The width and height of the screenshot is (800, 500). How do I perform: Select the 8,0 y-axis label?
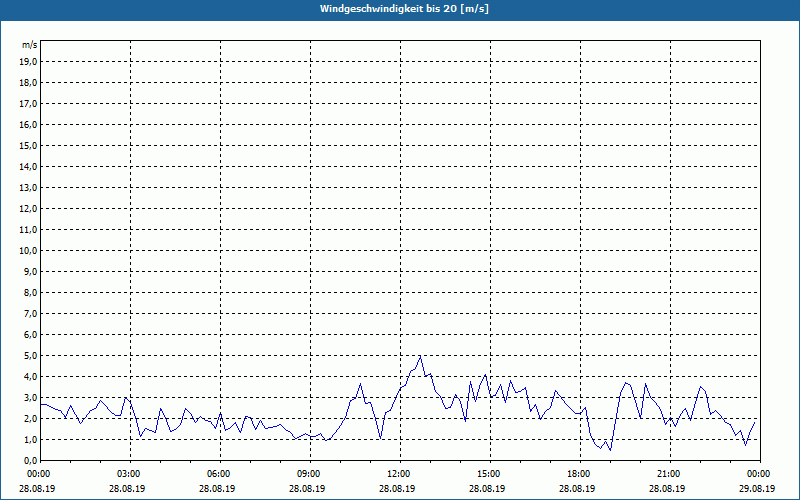click(31, 292)
